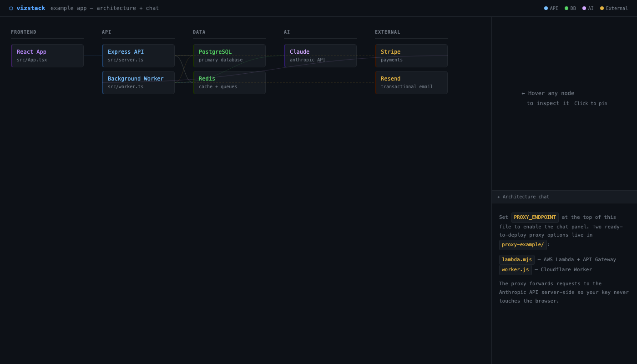Pin the Claude node

pos(320,56)
